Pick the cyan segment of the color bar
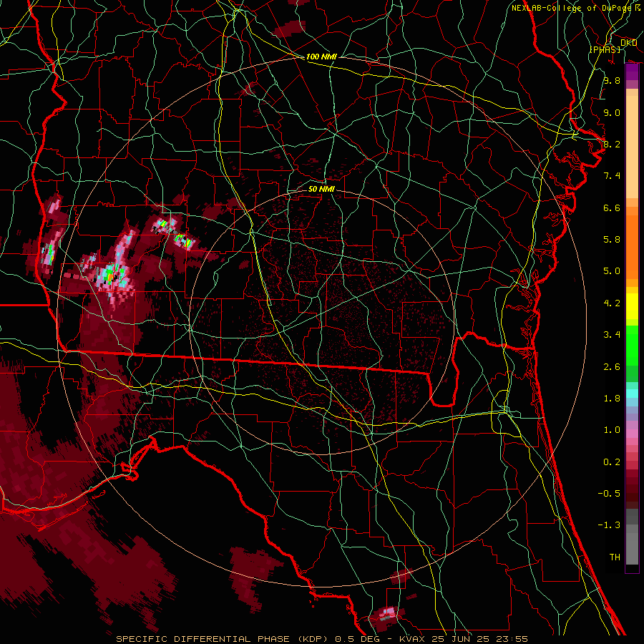 [632, 394]
